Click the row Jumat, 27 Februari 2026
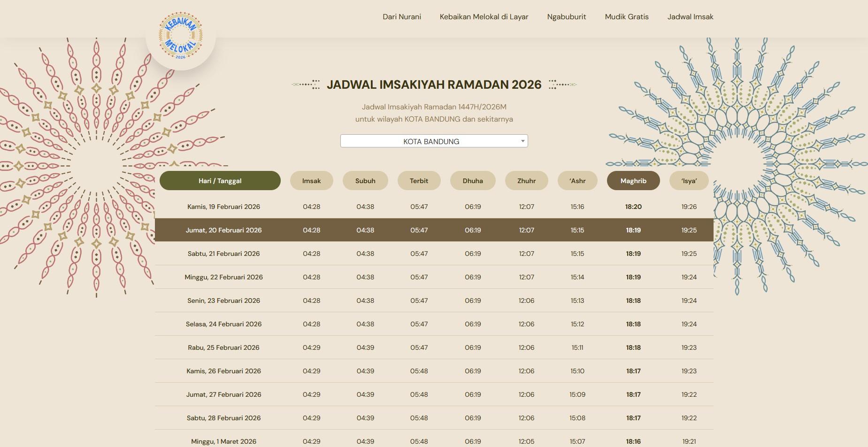The image size is (868, 447). 434,394
